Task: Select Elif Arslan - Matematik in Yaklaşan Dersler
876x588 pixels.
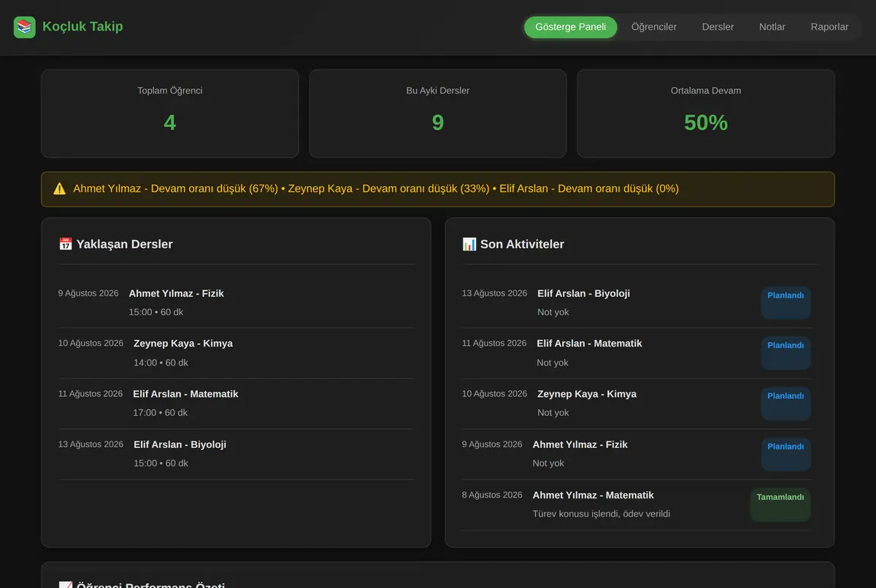Action: click(185, 394)
